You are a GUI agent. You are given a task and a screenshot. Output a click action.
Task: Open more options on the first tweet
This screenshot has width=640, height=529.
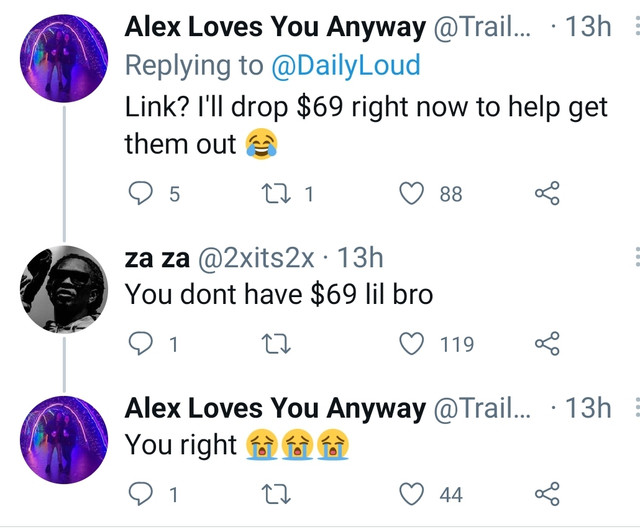coord(637,27)
